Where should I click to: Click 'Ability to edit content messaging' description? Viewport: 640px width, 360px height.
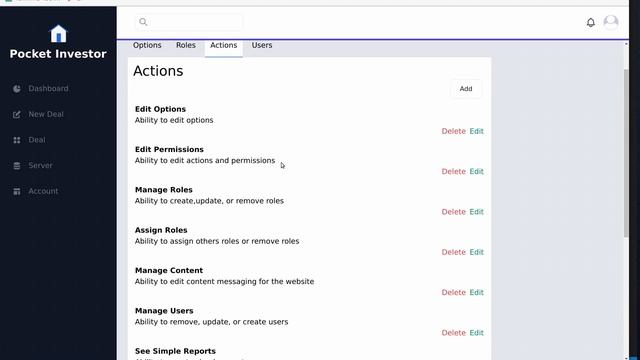point(224,282)
